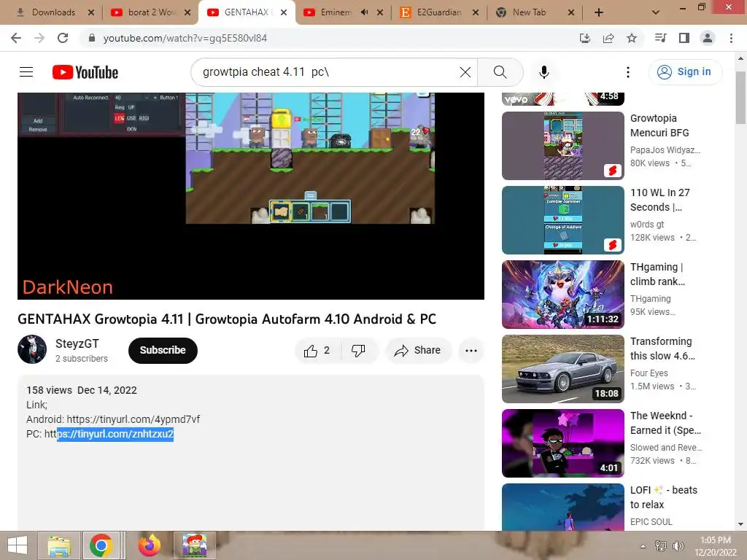Click the video player area
Image resolution: width=747 pixels, height=560 pixels.
(x=251, y=195)
